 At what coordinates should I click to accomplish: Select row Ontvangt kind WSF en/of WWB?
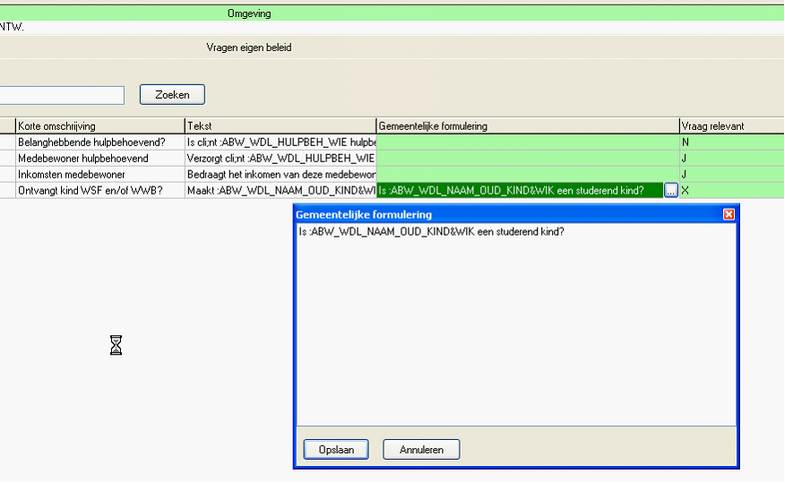pyautogui.click(x=100, y=190)
